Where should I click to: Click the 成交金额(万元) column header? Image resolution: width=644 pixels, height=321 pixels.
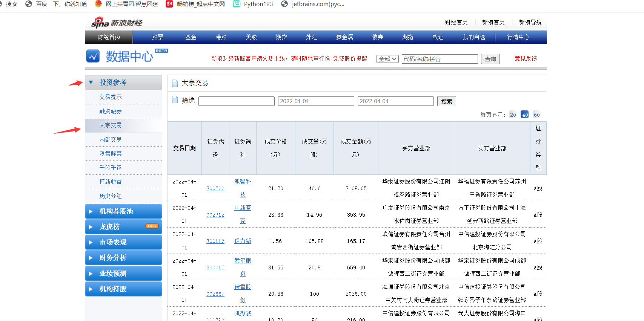click(x=356, y=148)
